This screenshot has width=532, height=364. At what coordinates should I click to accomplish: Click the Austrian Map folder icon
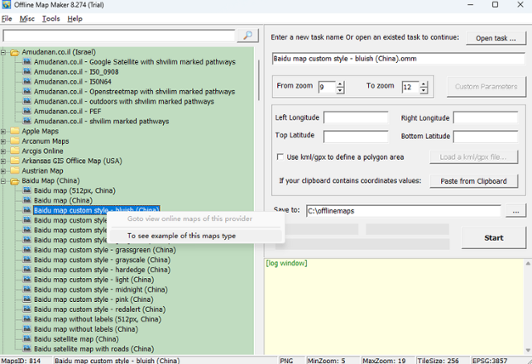click(15, 170)
